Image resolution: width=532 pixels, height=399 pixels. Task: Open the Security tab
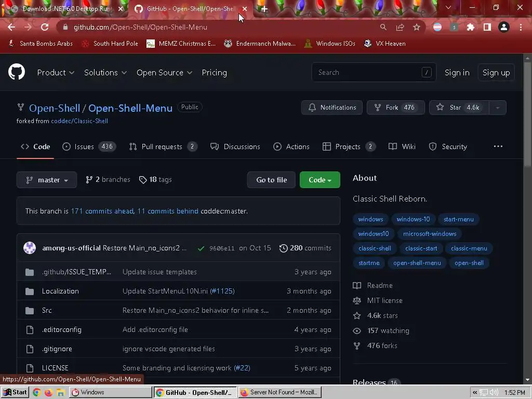(x=448, y=147)
